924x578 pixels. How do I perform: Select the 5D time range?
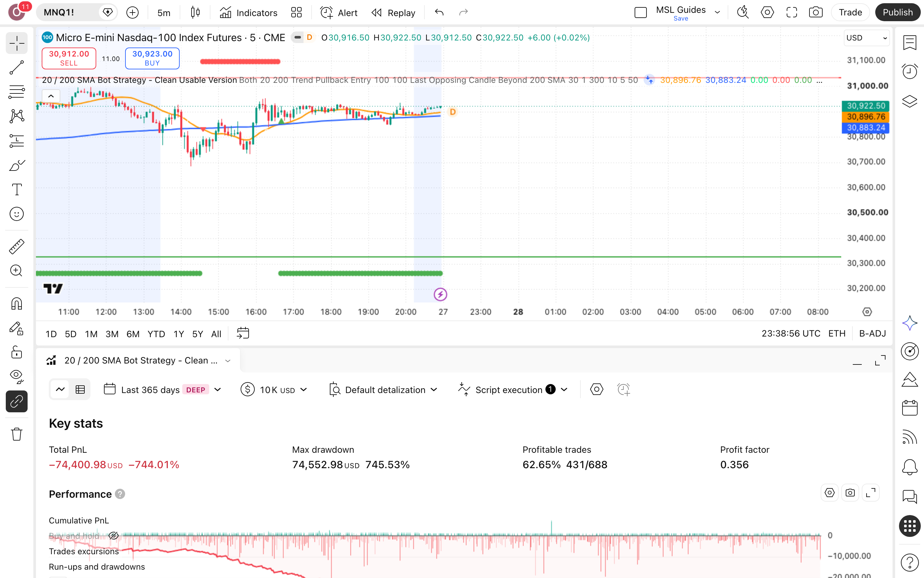click(71, 334)
